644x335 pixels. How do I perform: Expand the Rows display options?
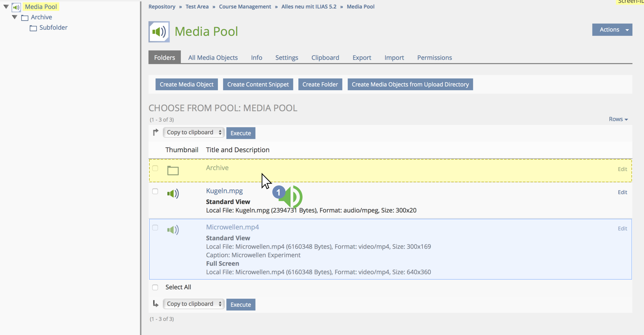coord(618,119)
